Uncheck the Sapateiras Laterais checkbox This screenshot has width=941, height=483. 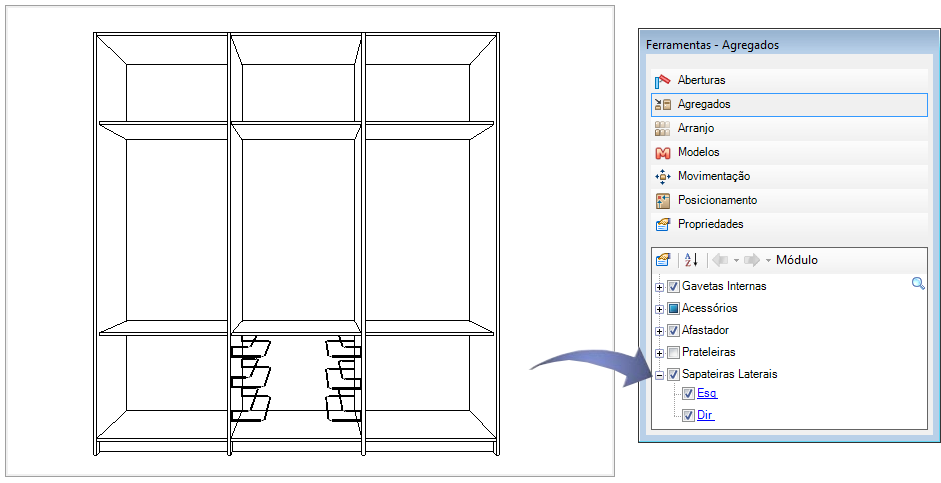pos(673,375)
